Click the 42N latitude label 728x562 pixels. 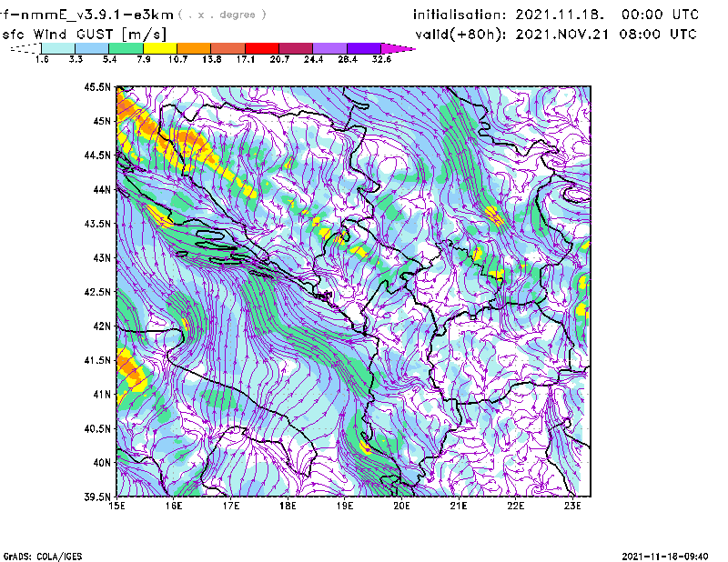(x=102, y=326)
